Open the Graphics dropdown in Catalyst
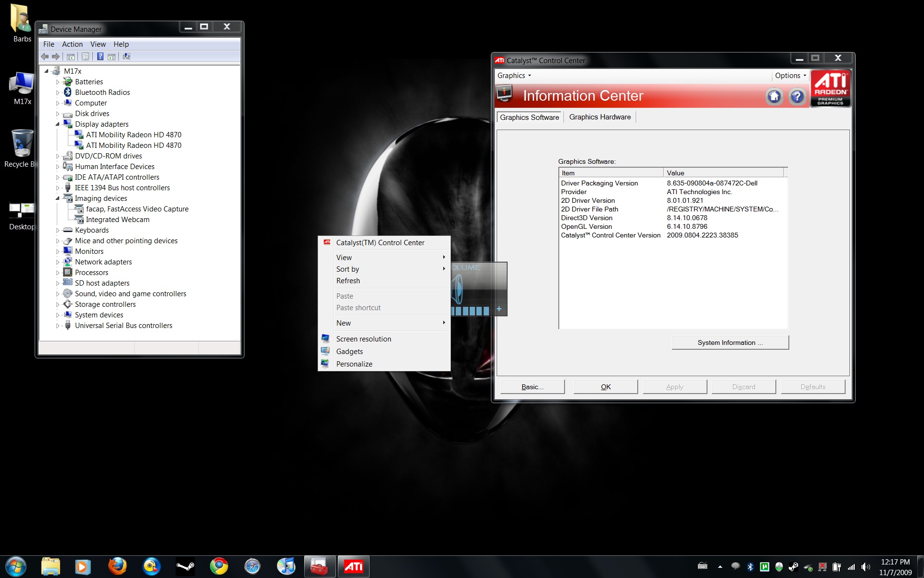The width and height of the screenshot is (924, 578). [514, 76]
